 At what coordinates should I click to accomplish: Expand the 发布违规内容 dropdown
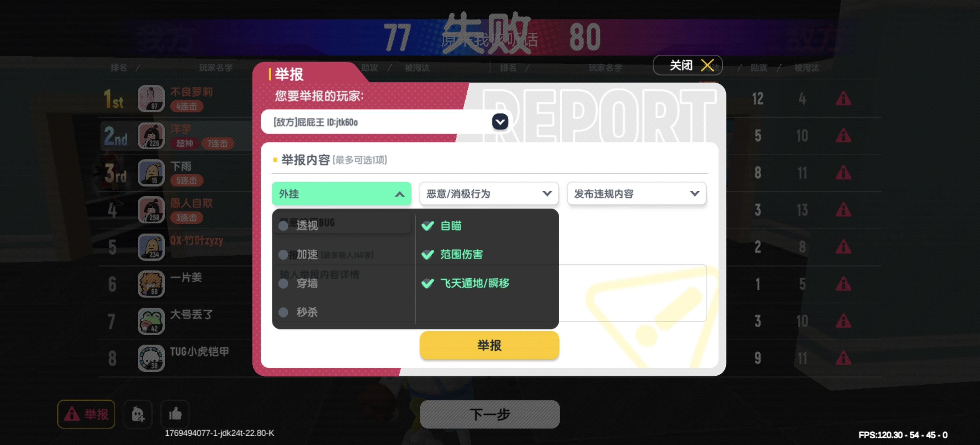click(x=636, y=194)
